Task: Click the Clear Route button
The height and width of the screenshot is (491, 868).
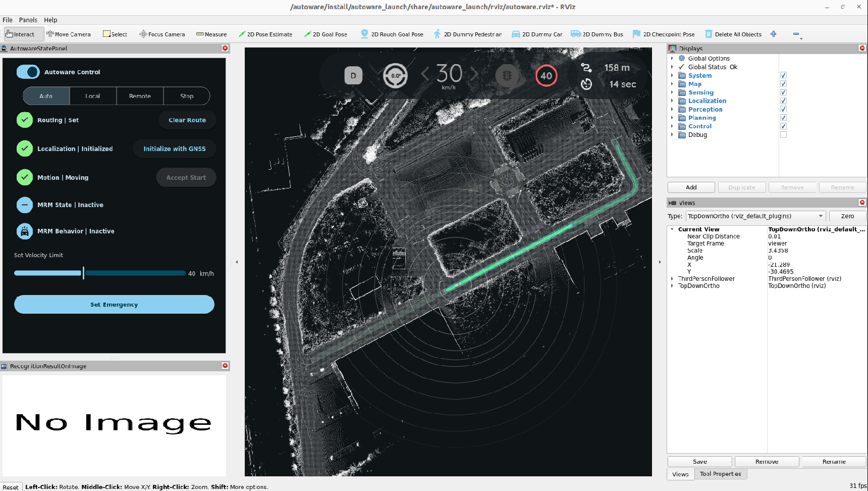Action: point(187,120)
